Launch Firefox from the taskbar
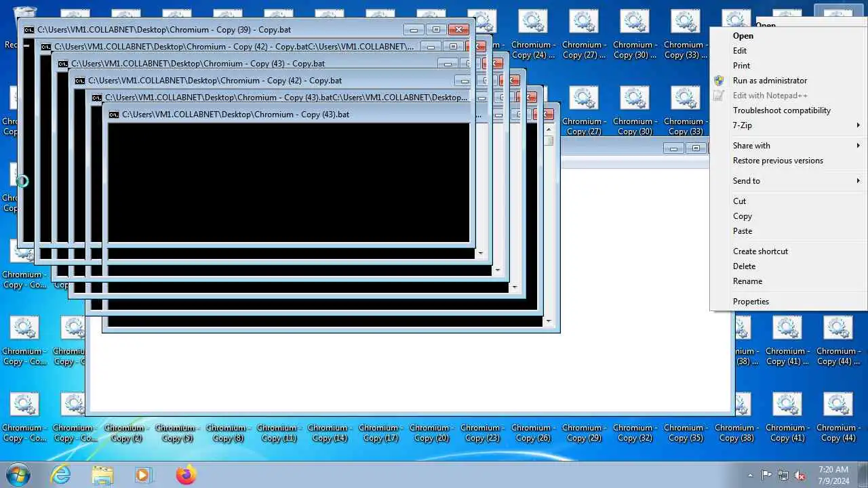The width and height of the screenshot is (868, 488). click(x=186, y=474)
